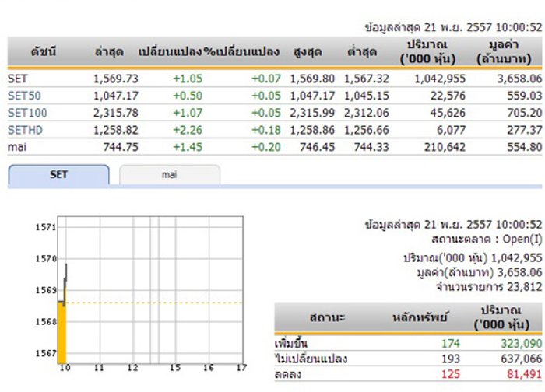Click the ไม่เปลี่ยนแปลง status row label
Viewport: 545px width, 392px height.
(311, 359)
